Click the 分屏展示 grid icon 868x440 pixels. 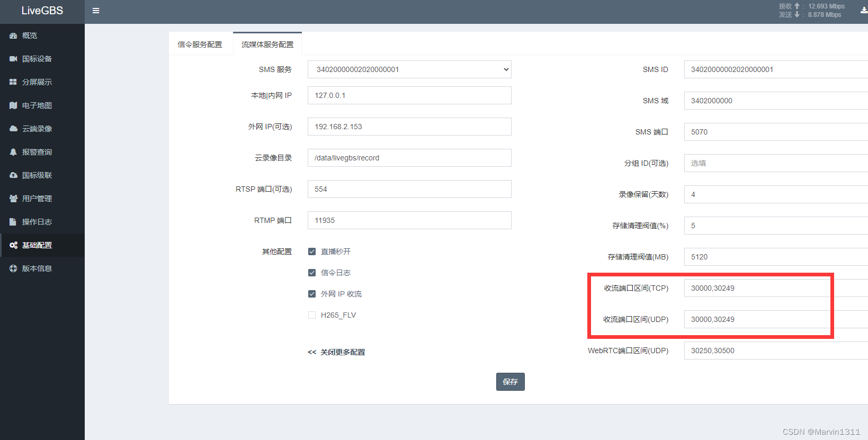[x=13, y=82]
